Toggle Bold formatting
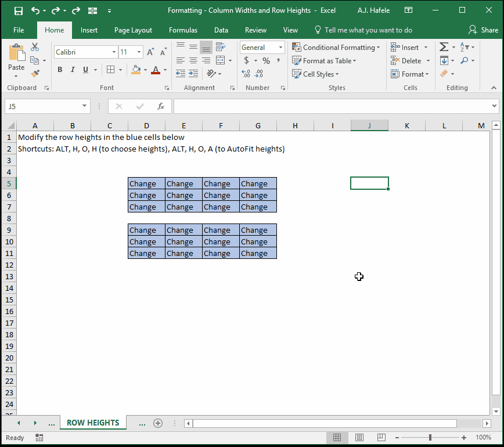This screenshot has height=447, width=504. (x=60, y=70)
